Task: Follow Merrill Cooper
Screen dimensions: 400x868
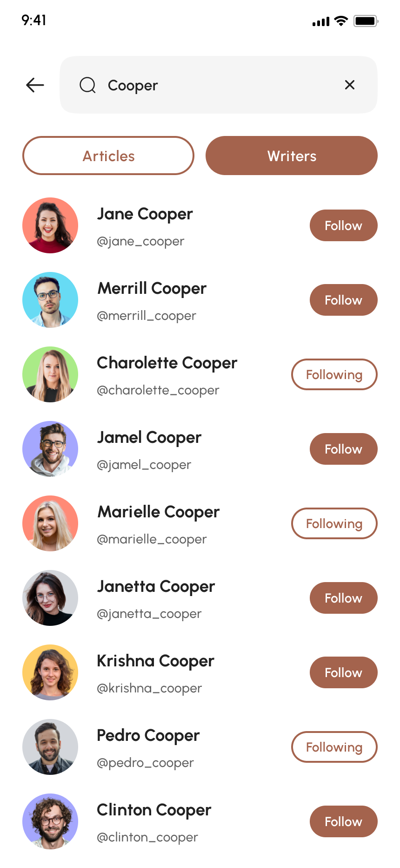Action: click(x=344, y=300)
